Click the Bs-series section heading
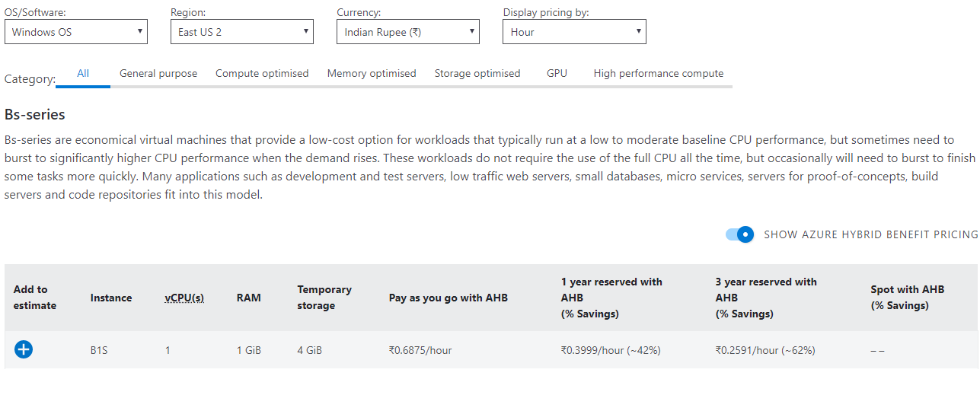980x411 pixels. point(35,115)
